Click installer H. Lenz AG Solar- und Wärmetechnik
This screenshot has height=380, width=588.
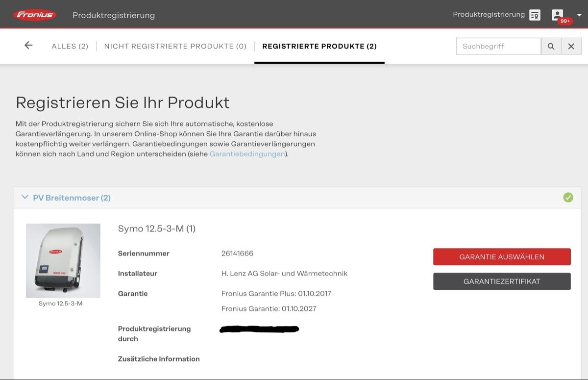[284, 274]
